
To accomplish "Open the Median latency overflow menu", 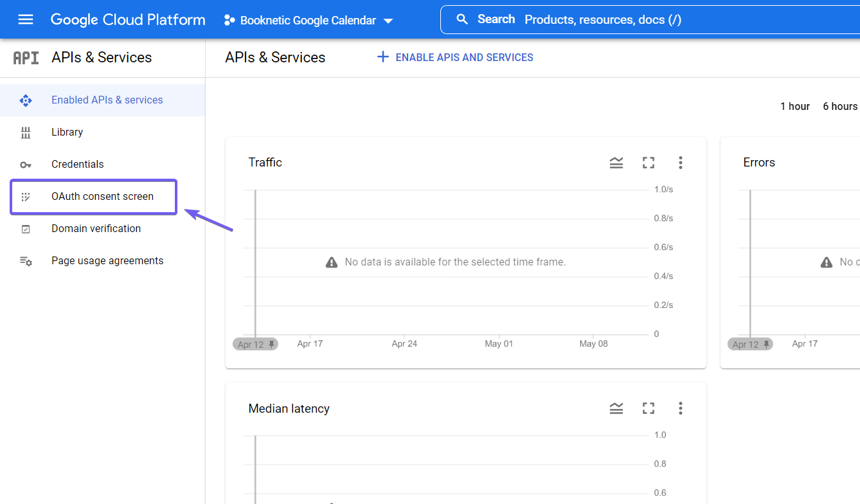I will pyautogui.click(x=680, y=408).
